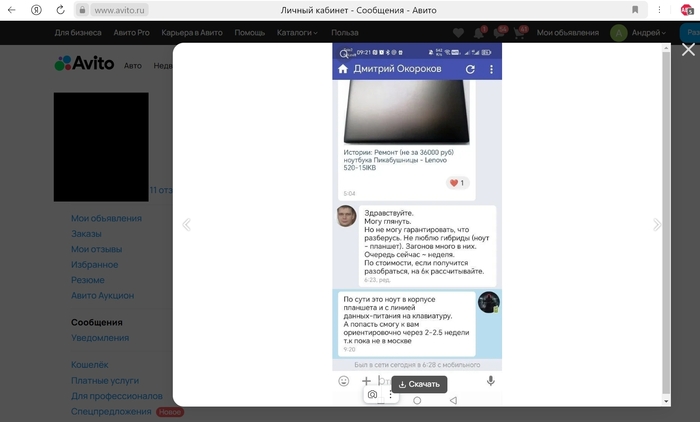Image resolution: width=700 pixels, height=422 pixels.
Task: Open favorites heart icon in header
Action: pyautogui.click(x=458, y=33)
